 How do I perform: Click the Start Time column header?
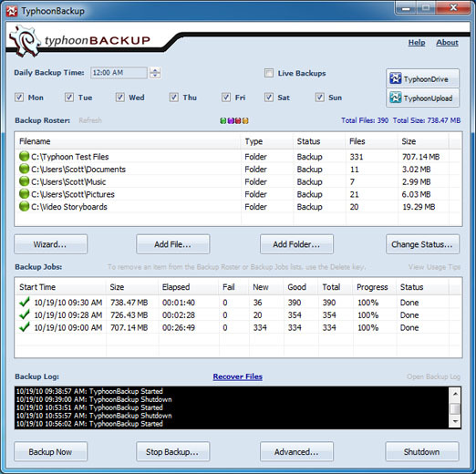60,287
